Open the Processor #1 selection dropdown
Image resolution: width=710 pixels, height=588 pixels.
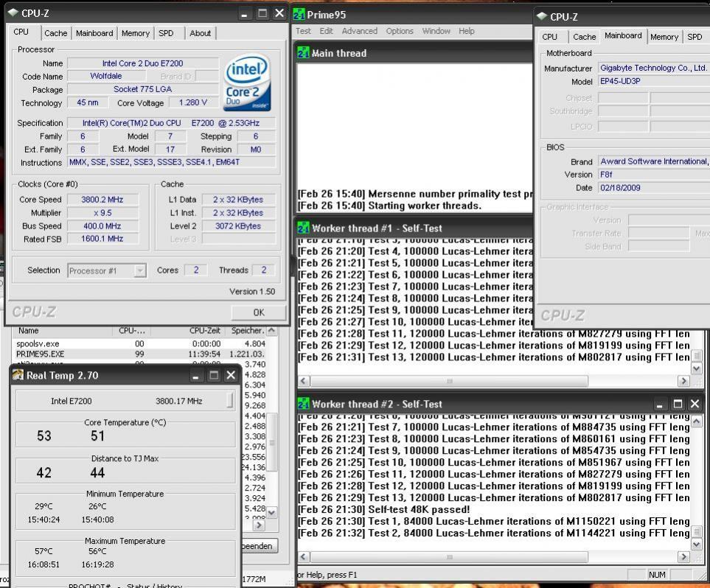(140, 270)
